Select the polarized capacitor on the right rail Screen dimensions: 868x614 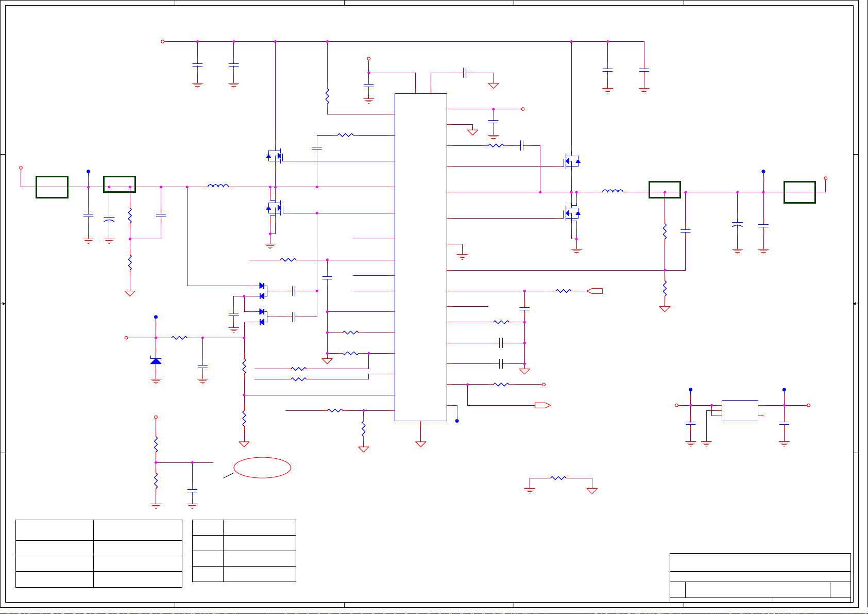737,225
